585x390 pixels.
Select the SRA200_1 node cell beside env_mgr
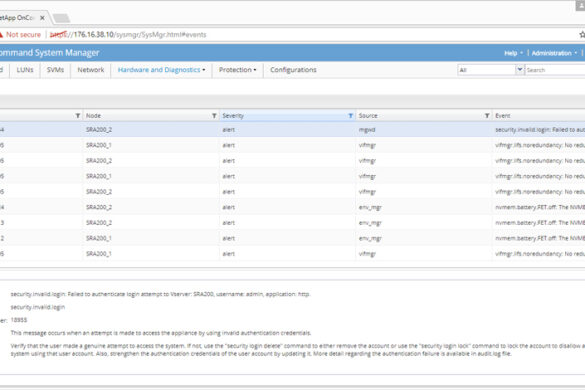point(99,238)
